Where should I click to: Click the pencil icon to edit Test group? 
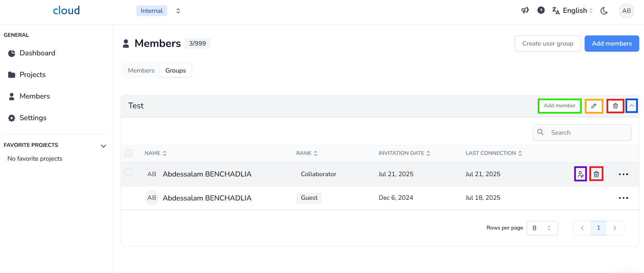(x=594, y=106)
